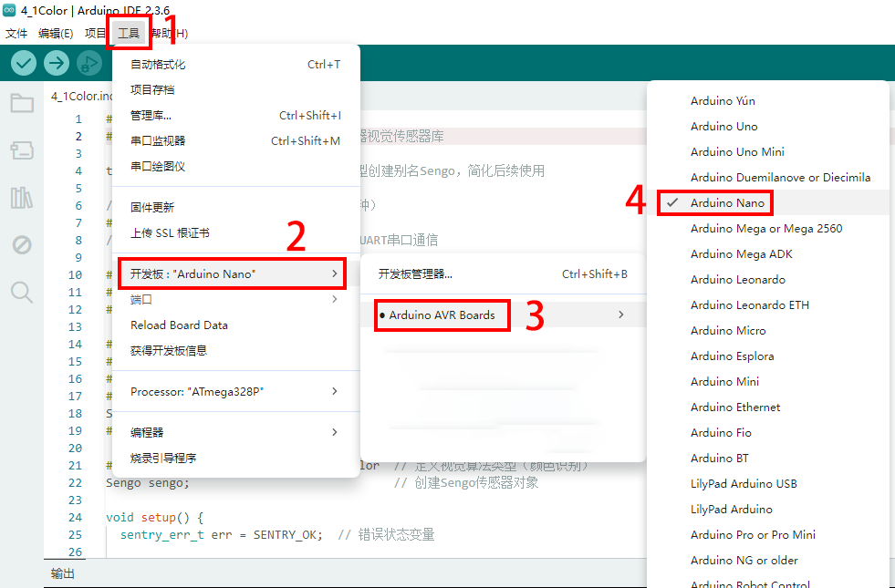
Task: Open 串口绘图仪 menu entry
Action: click(x=235, y=167)
